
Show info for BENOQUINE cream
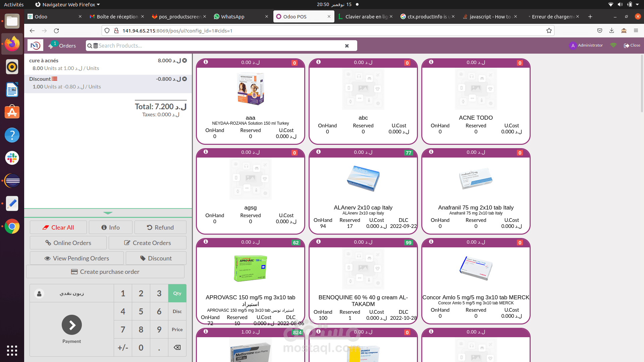[318, 242]
